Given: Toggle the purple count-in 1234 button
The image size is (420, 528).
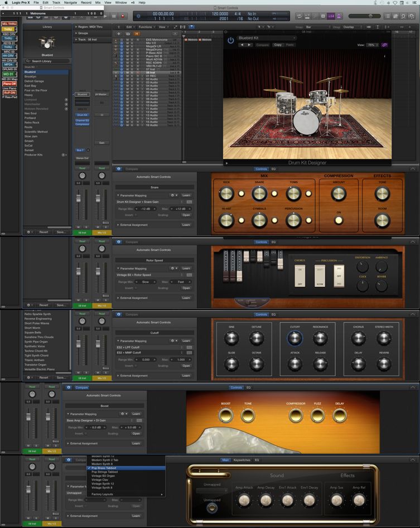Looking at the screenshot, I should pos(331,16).
